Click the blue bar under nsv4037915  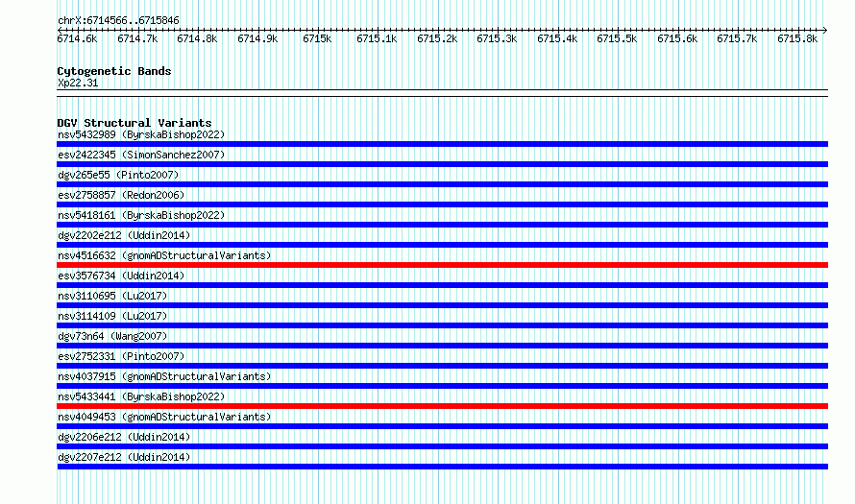tap(442, 386)
